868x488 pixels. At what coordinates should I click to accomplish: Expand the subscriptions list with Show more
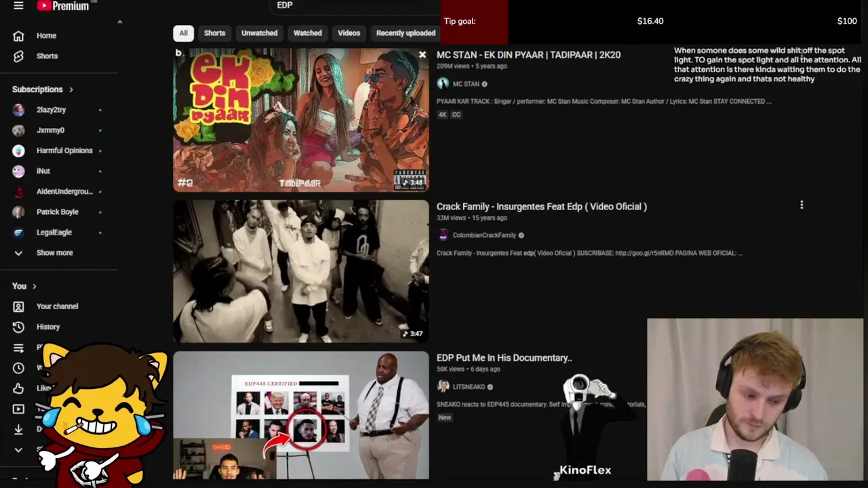(x=54, y=253)
